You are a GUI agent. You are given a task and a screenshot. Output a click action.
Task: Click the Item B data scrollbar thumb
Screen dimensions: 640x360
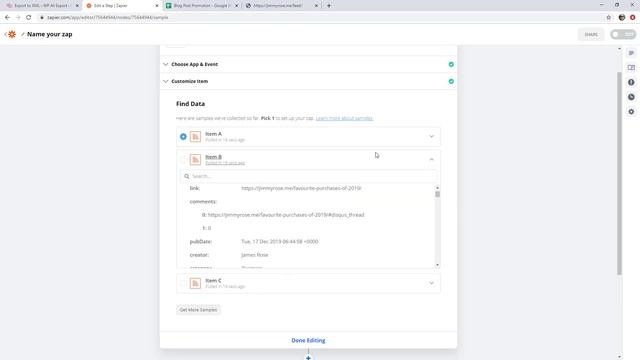coord(437,194)
